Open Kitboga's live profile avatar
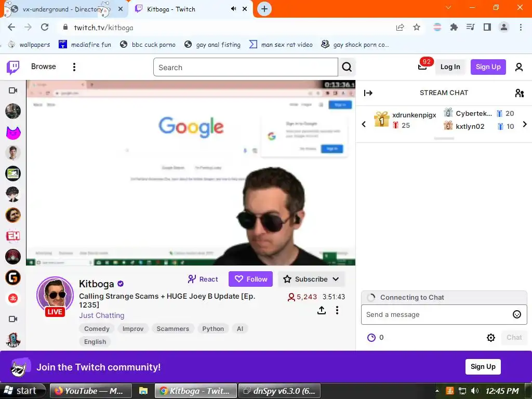 (55, 296)
